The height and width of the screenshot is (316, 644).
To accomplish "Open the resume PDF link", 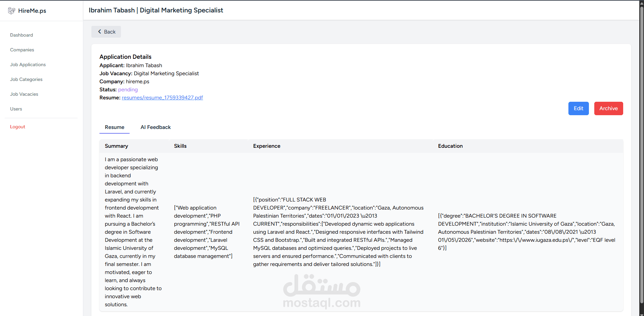I will coord(162,98).
